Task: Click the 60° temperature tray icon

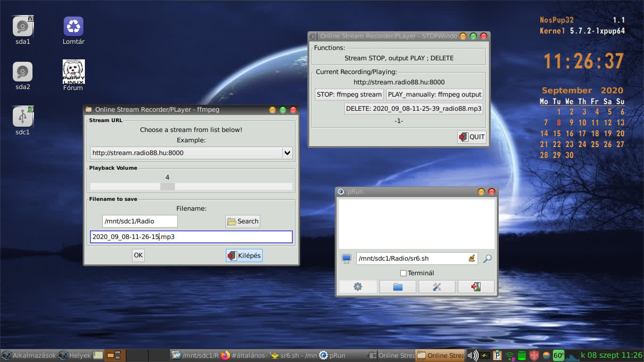Action: coord(559,355)
